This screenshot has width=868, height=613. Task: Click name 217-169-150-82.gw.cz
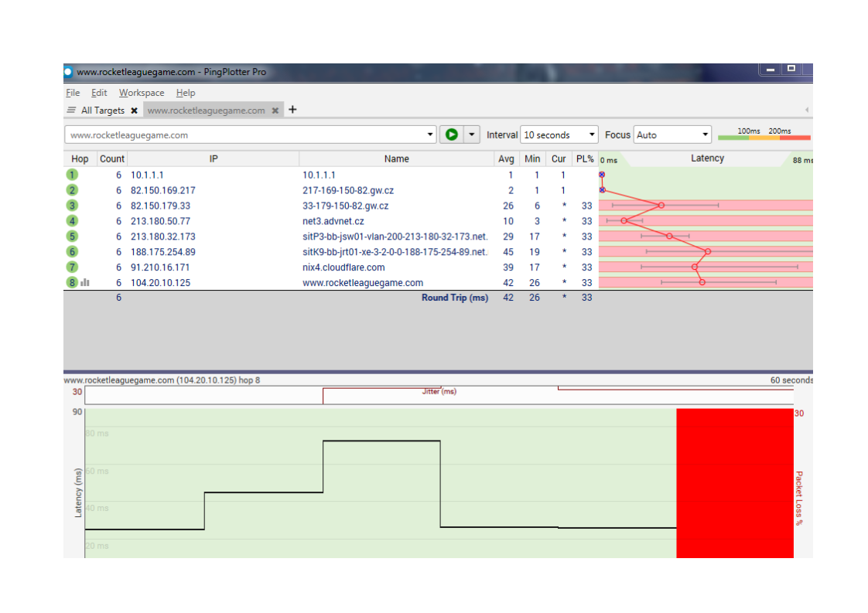click(348, 190)
